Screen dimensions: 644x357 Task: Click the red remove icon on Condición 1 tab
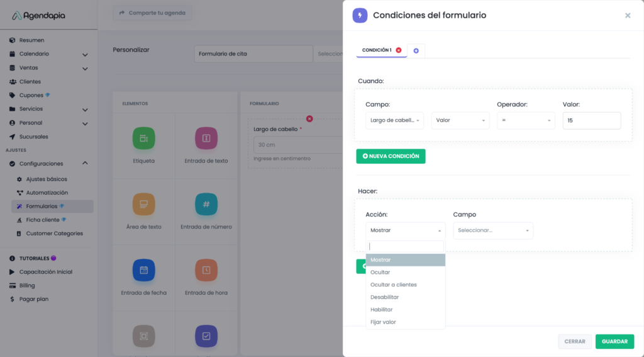click(x=398, y=50)
